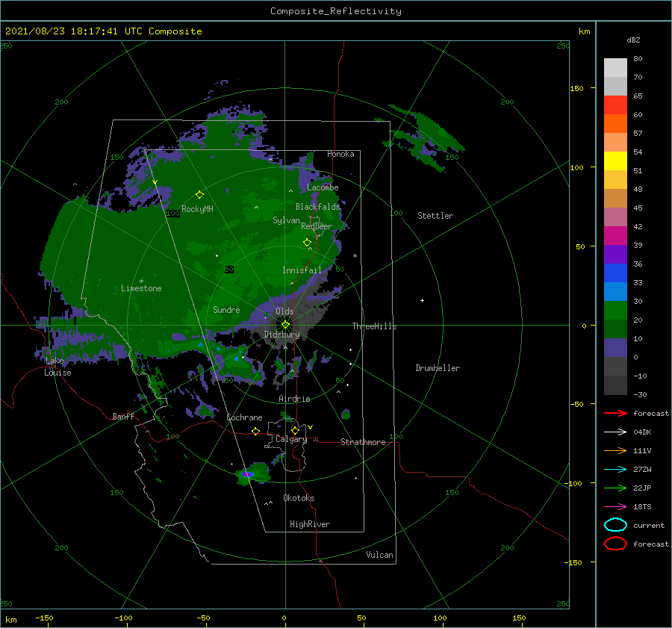The image size is (672, 628).
Task: Click the Airdrie label
Action: tap(294, 399)
